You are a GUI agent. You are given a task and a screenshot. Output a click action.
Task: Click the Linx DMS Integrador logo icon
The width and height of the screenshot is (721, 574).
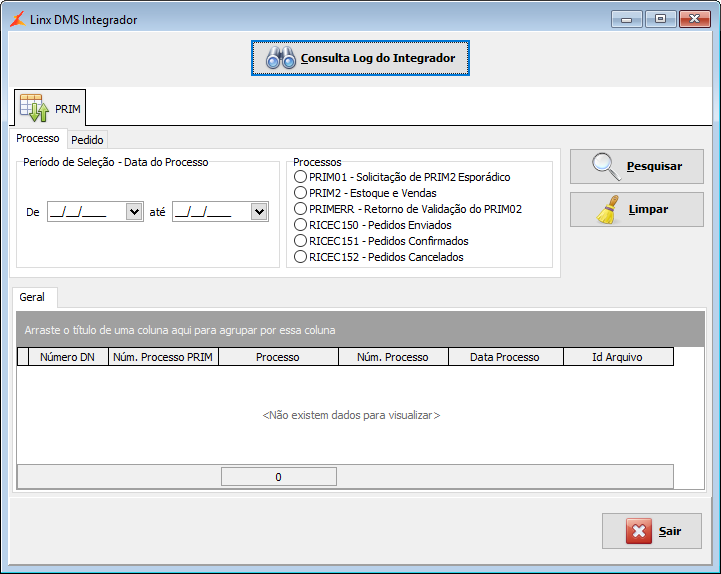[x=18, y=20]
